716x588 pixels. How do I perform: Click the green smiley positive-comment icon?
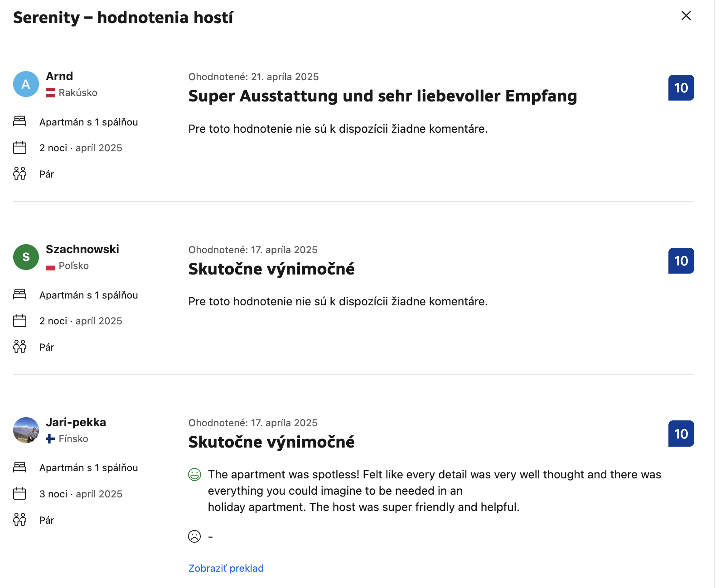(x=194, y=475)
